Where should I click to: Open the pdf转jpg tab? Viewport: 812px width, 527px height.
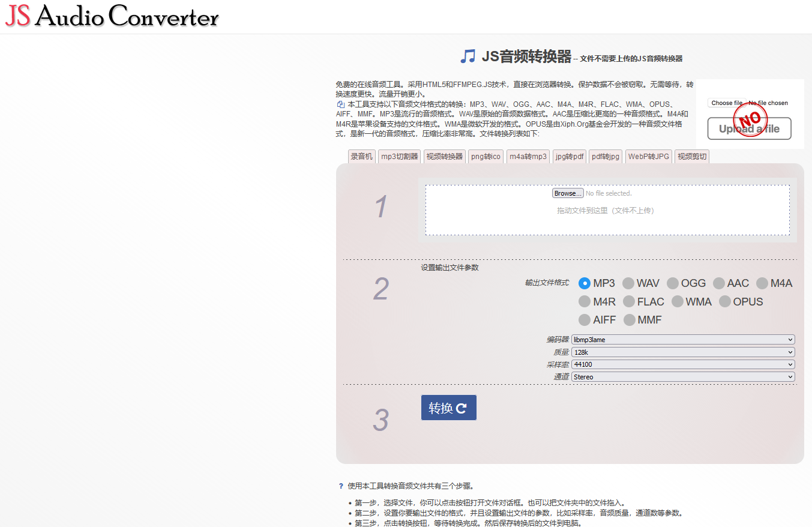pos(606,157)
